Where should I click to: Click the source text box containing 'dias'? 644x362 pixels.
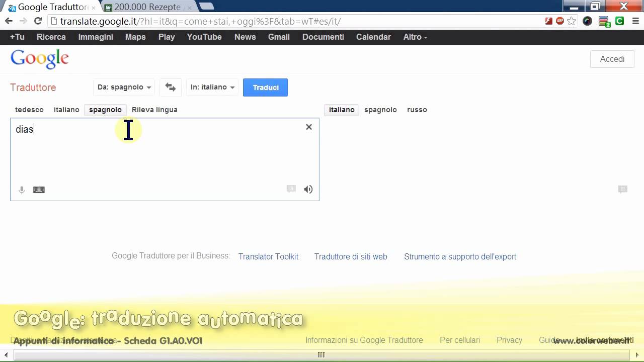point(165,159)
